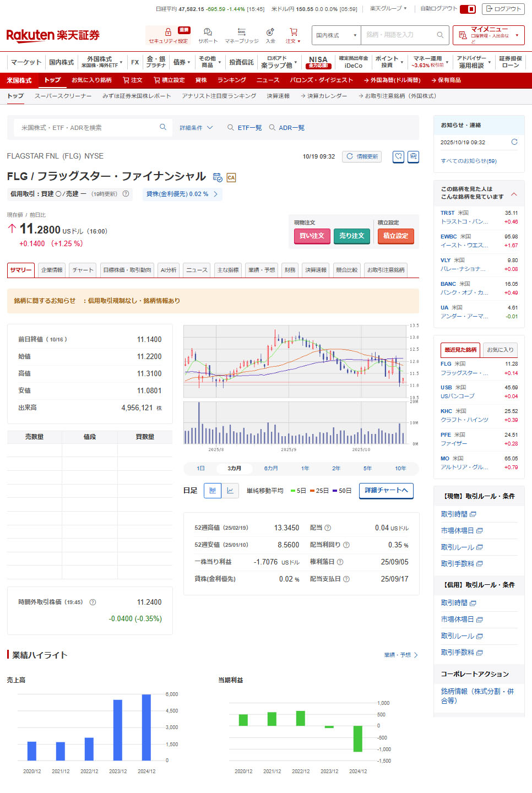Click help icon next to 時間外取引株価

click(x=93, y=602)
